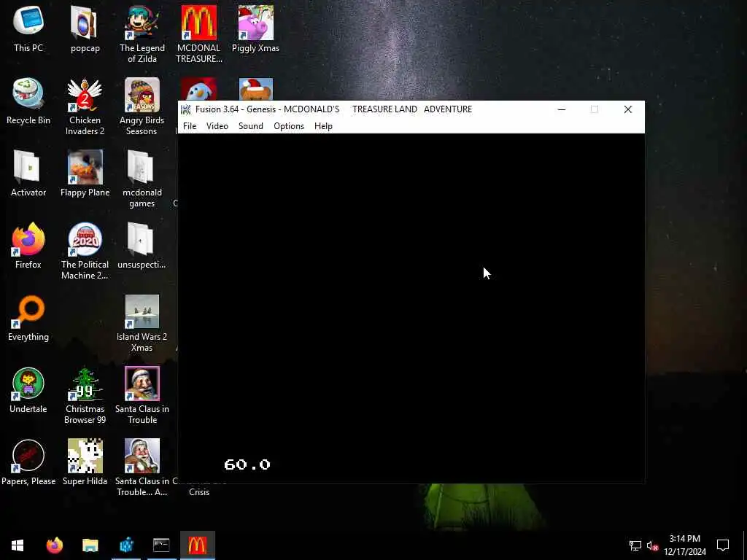
Task: Select the MCDONAL TREASURE desktop shortcut
Action: click(198, 34)
